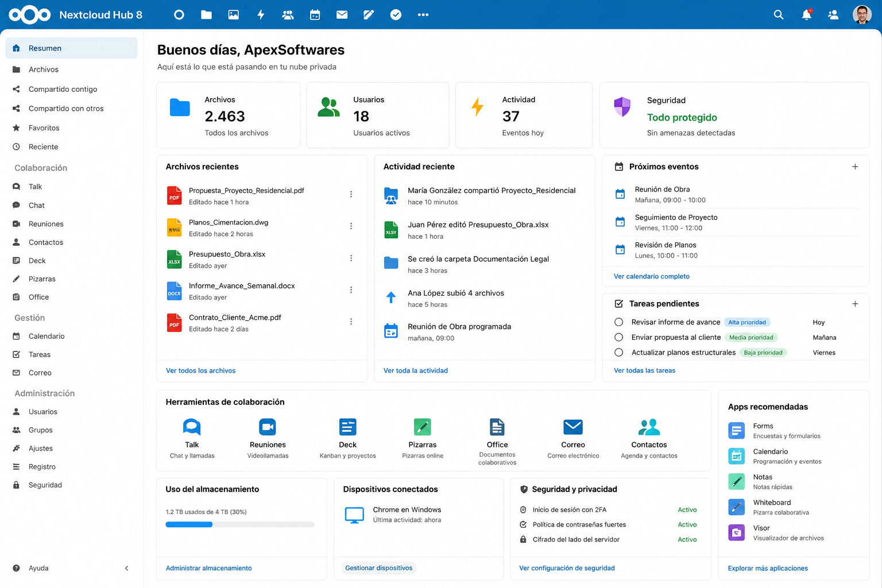Click Ver todas las tareas link
Image resolution: width=882 pixels, height=588 pixels.
click(645, 371)
